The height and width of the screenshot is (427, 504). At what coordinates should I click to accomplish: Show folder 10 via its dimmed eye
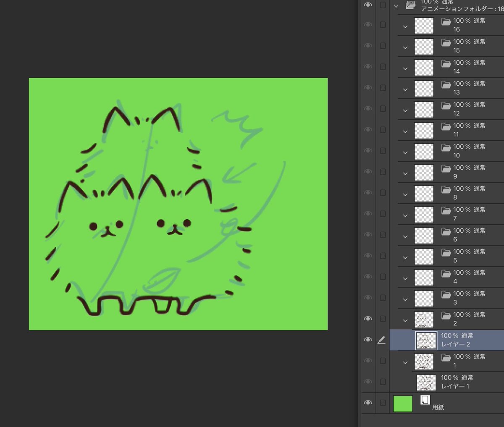[x=368, y=151]
